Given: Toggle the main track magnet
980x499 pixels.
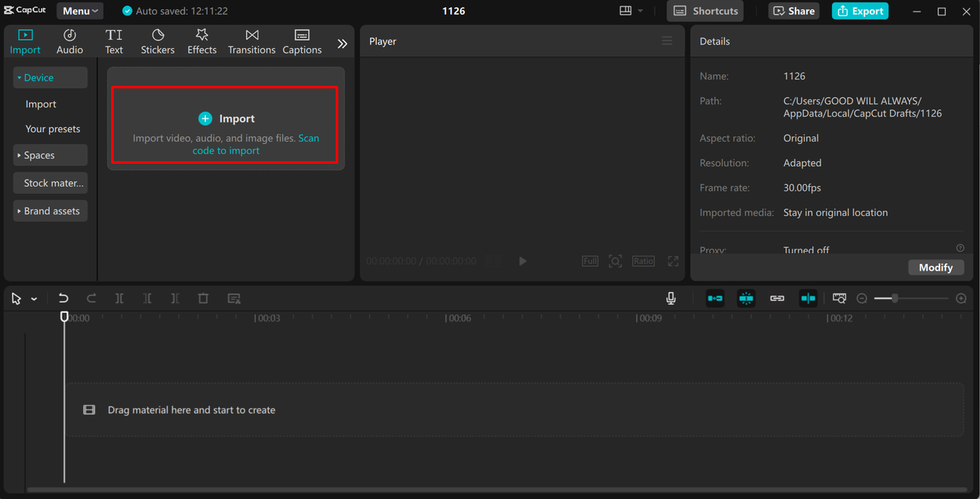Looking at the screenshot, I should tap(715, 298).
